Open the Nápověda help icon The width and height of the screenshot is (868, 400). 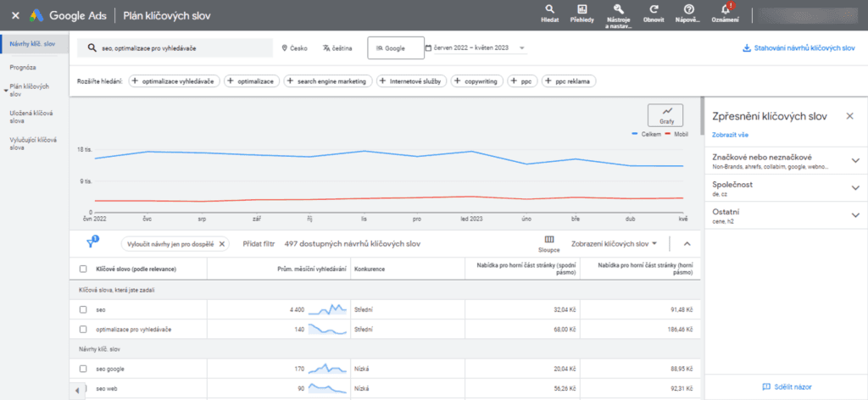(688, 9)
